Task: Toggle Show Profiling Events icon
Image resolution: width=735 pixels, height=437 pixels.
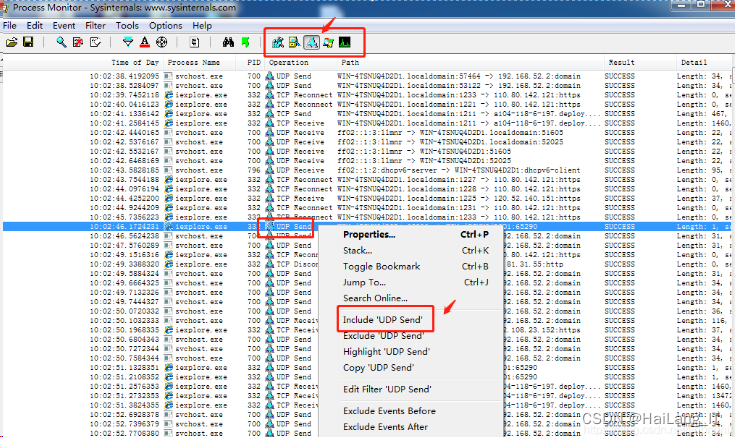Action: (x=345, y=43)
